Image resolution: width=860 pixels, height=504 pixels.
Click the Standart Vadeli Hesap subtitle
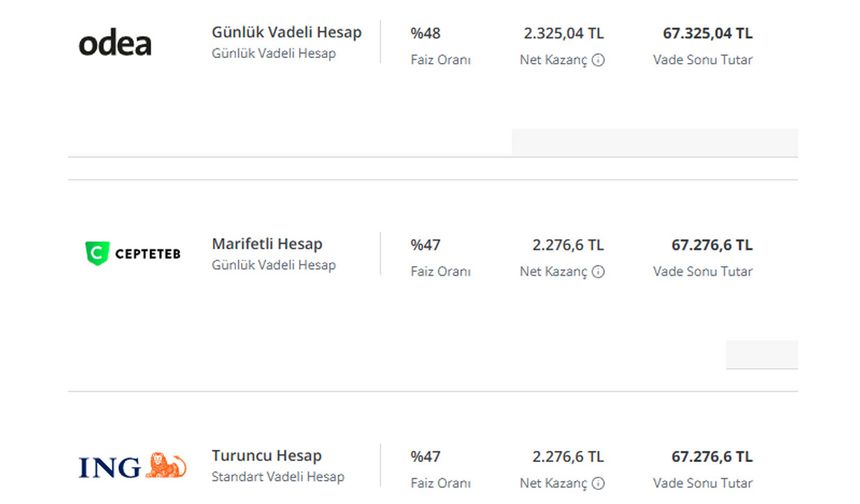[x=278, y=477]
